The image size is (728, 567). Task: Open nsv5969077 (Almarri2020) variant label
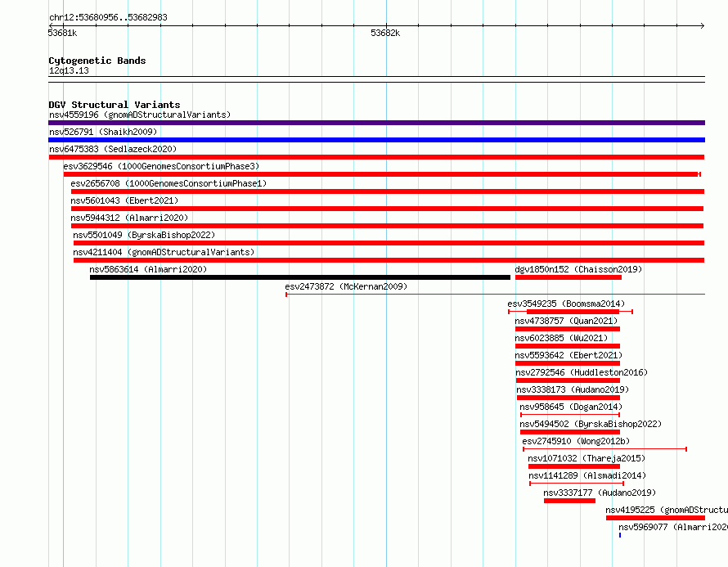tap(673, 527)
